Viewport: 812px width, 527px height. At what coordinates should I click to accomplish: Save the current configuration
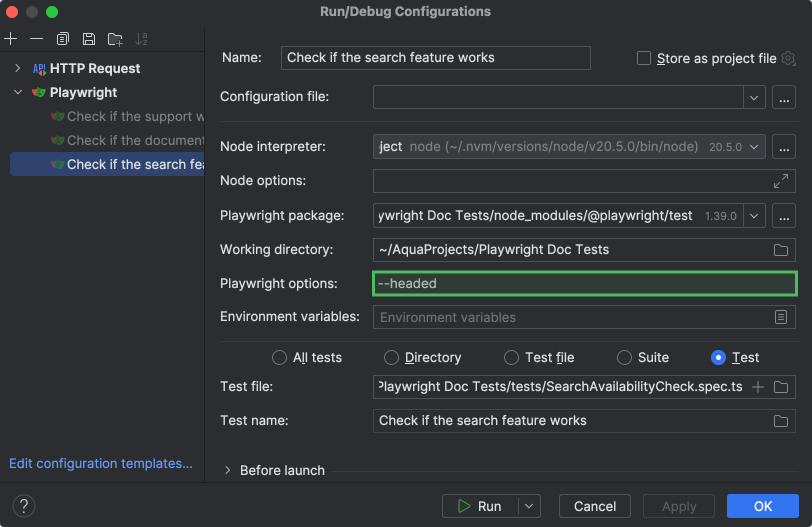click(x=89, y=38)
